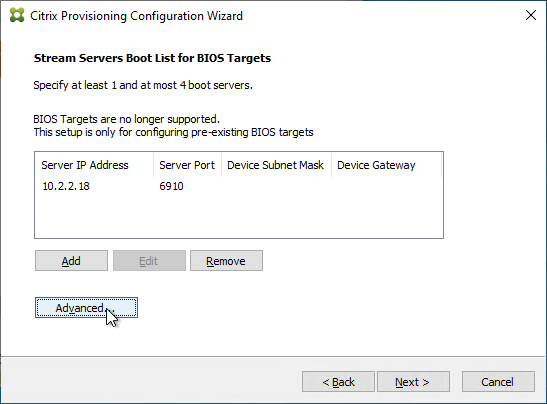Viewport: 547px width, 404px height.
Task: Click the empty area below the server entry
Action: [x=239, y=216]
